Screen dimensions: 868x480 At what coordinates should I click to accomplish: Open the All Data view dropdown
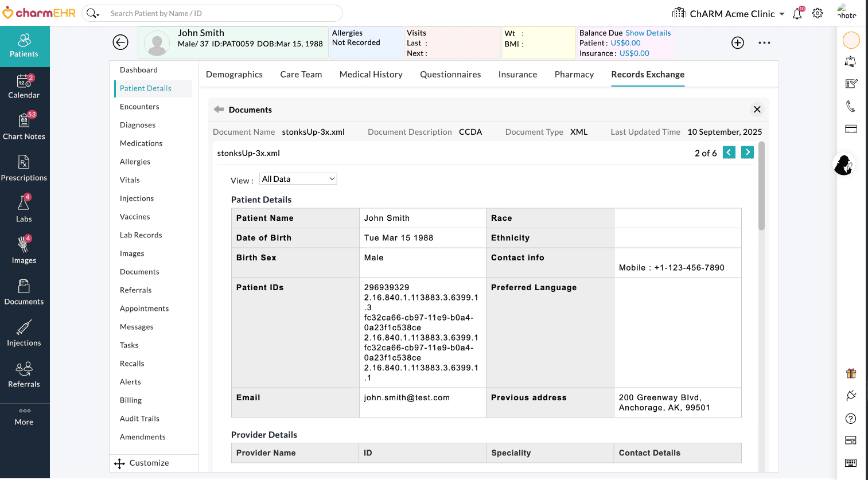pos(298,178)
